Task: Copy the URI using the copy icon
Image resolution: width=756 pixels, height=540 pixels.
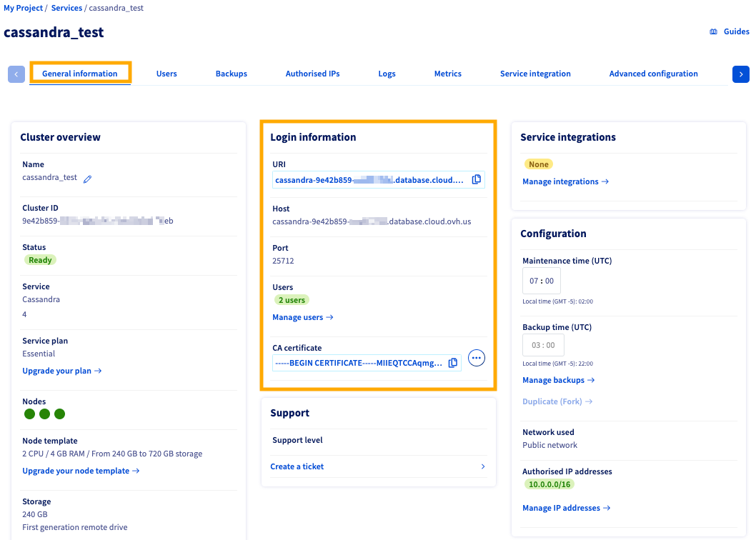Action: click(477, 179)
